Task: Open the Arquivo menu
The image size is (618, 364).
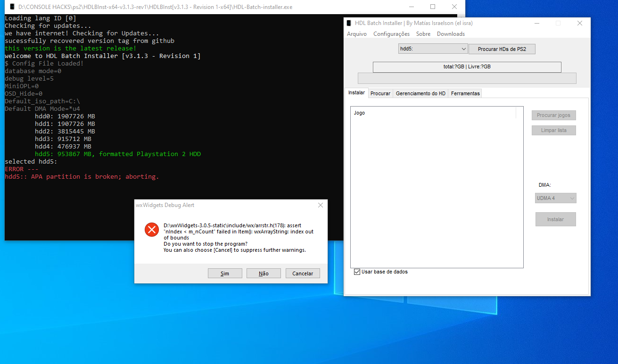Action: (x=357, y=34)
